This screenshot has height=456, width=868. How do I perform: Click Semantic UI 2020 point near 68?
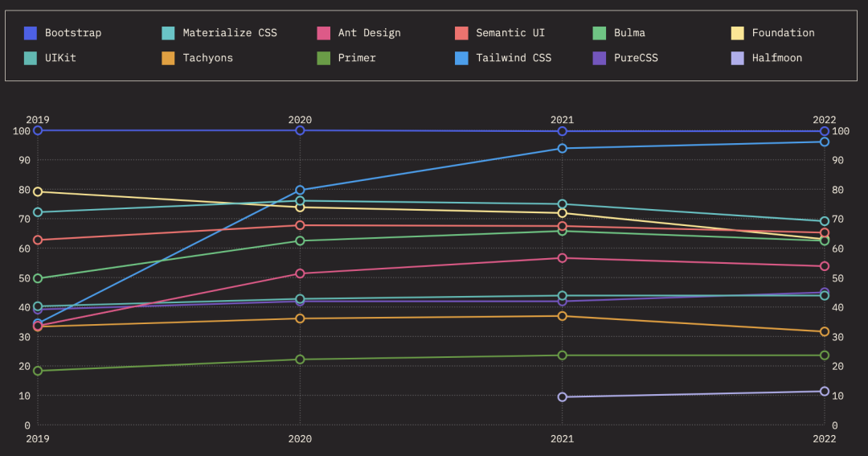300,225
